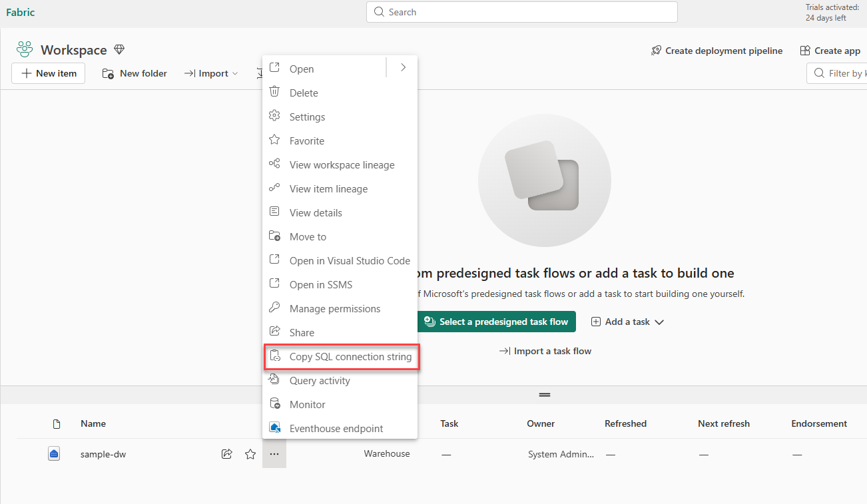Choose Delete in the context menu
Screen dimensions: 867x504
340,93
